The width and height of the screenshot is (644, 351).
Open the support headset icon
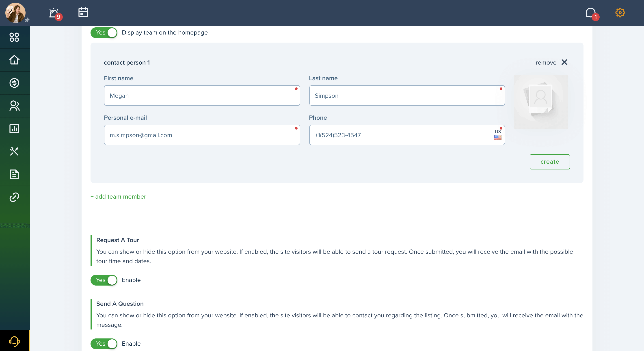click(14, 341)
